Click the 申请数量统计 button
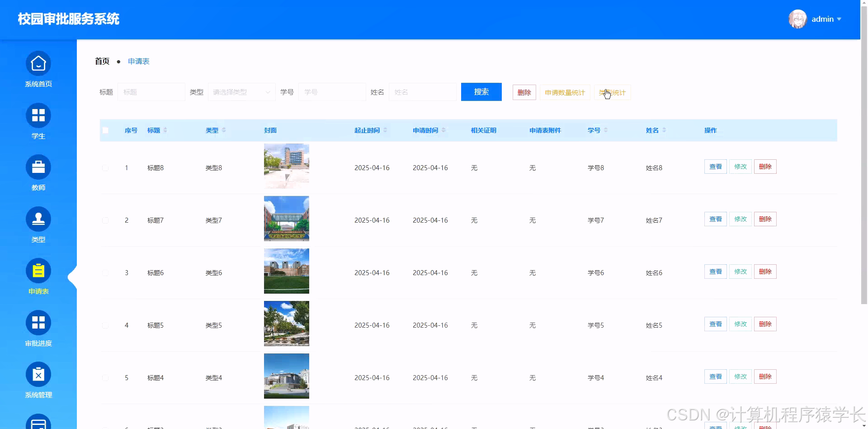Image resolution: width=868 pixels, height=429 pixels. 564,92
